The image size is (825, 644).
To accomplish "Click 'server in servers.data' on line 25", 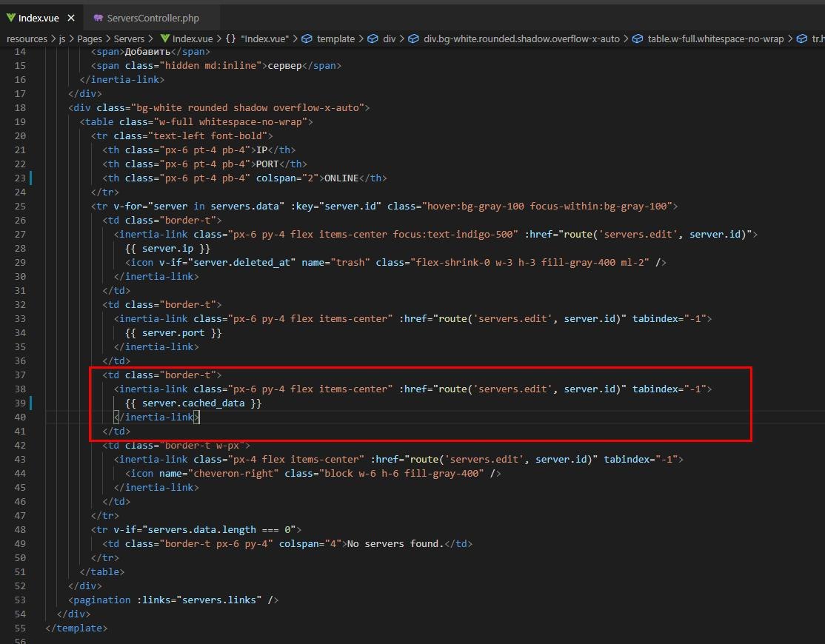I will [x=216, y=206].
